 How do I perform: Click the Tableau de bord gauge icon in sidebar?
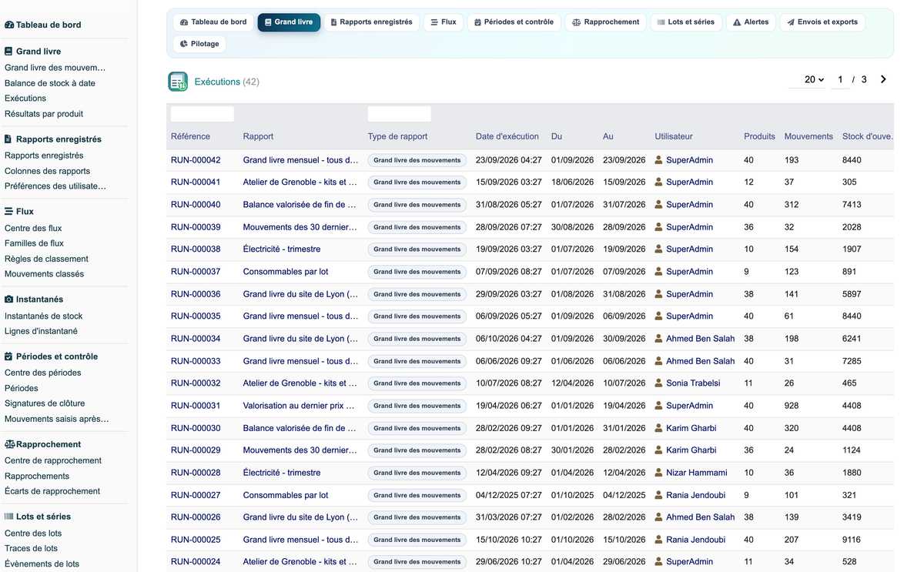click(9, 25)
